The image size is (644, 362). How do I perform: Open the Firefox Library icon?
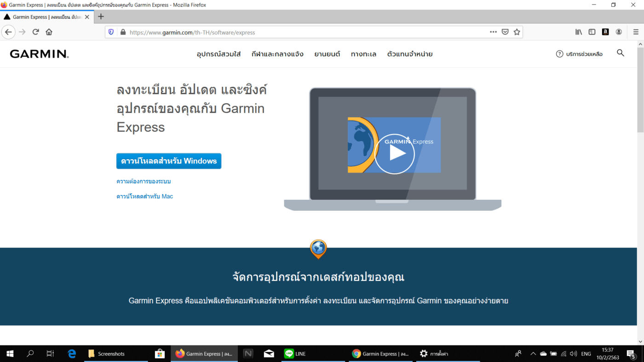point(579,32)
